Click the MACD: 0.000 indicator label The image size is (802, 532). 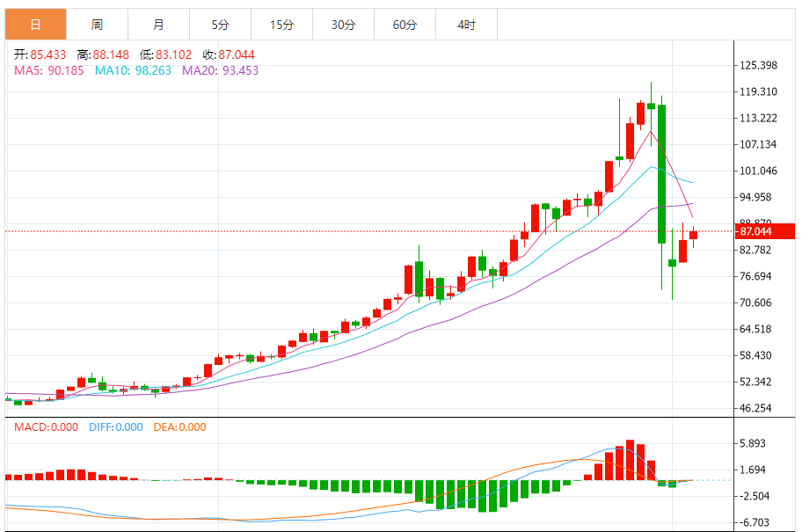pyautogui.click(x=47, y=427)
